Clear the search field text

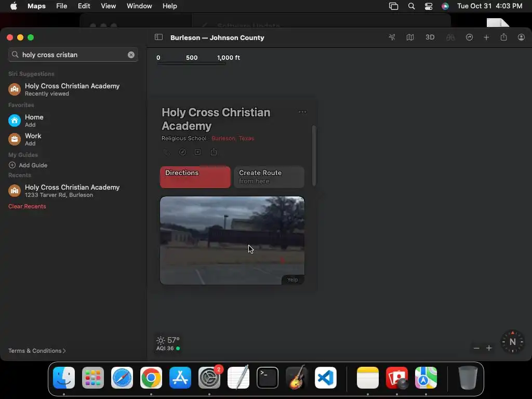click(131, 55)
